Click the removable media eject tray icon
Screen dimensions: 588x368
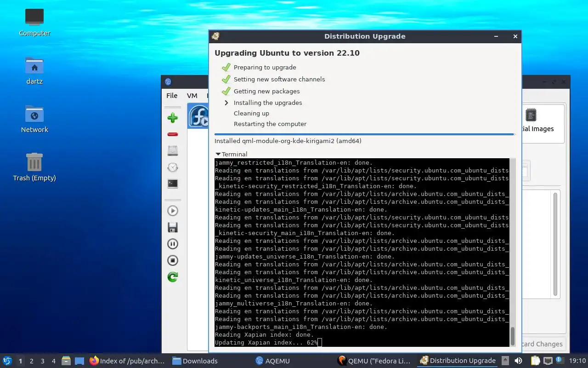[505, 361]
